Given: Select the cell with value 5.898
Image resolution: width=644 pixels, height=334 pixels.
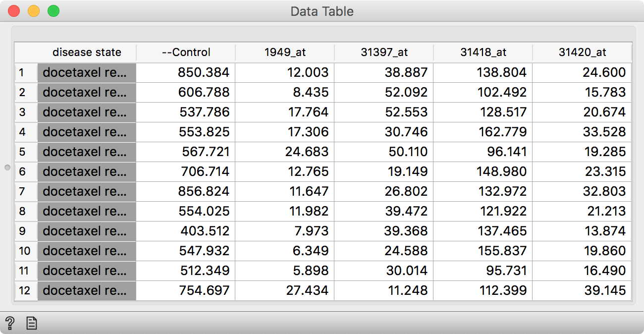Looking at the screenshot, I should [x=285, y=271].
